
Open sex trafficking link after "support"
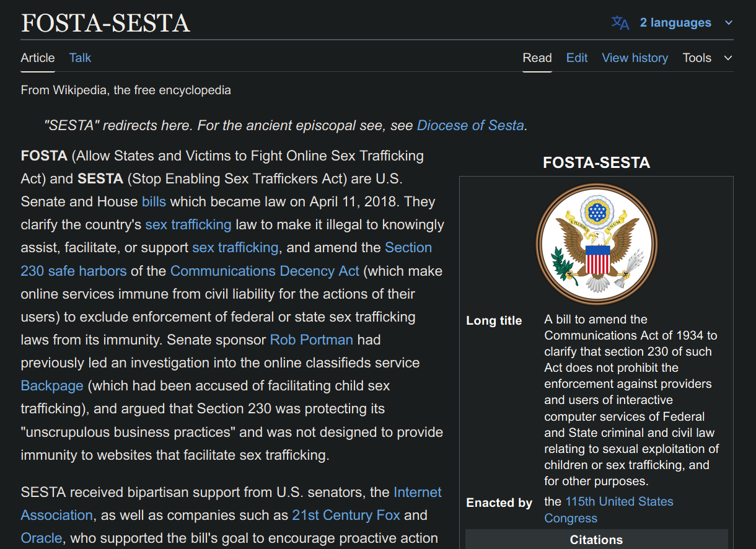[235, 247]
